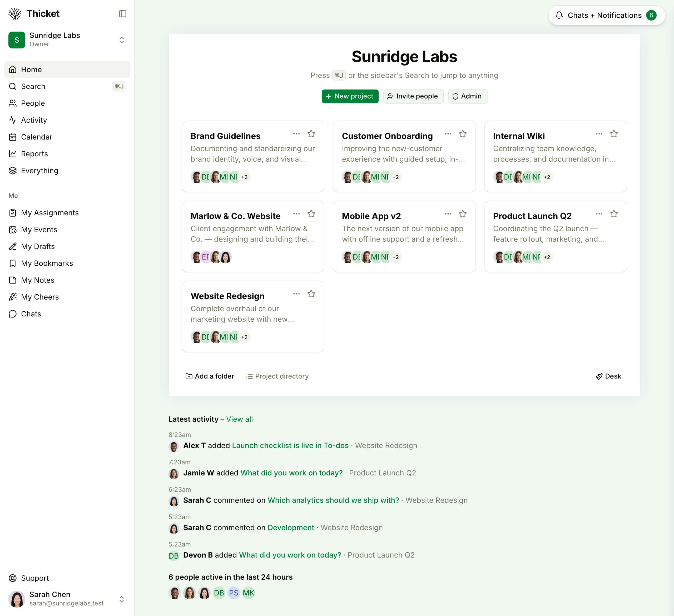
Task: Open Chats + Notifications panel
Action: click(x=606, y=15)
